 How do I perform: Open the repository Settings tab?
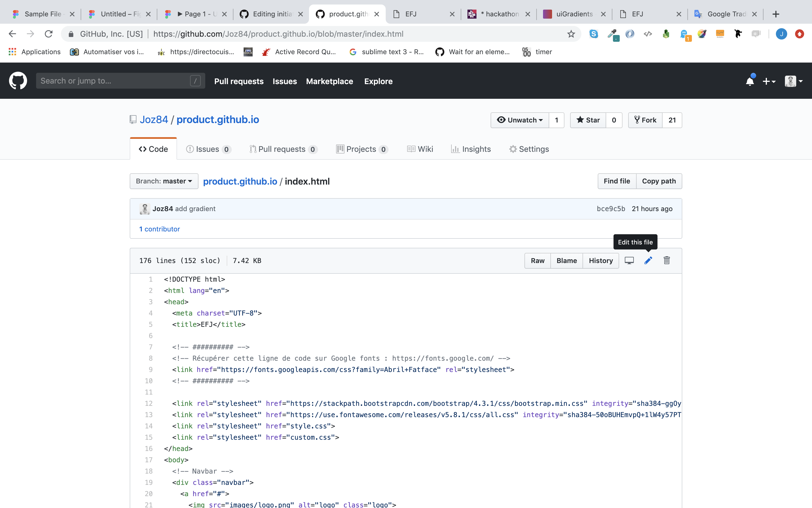(529, 149)
